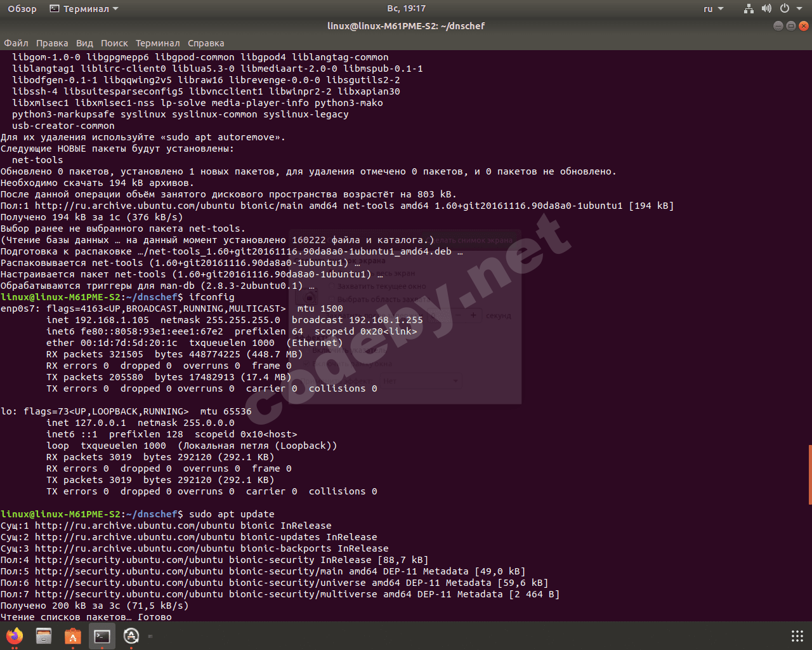Open Ubuntu Software from the dock
812x650 pixels.
73,635
